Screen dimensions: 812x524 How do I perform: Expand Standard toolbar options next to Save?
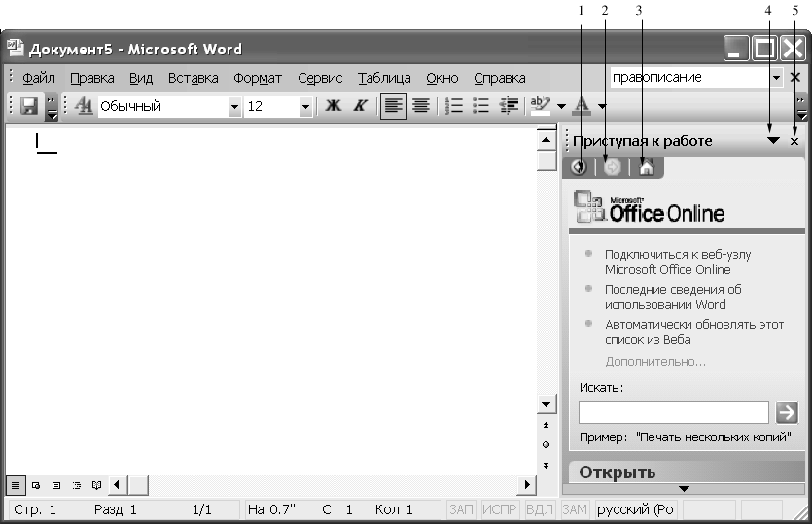[52, 107]
